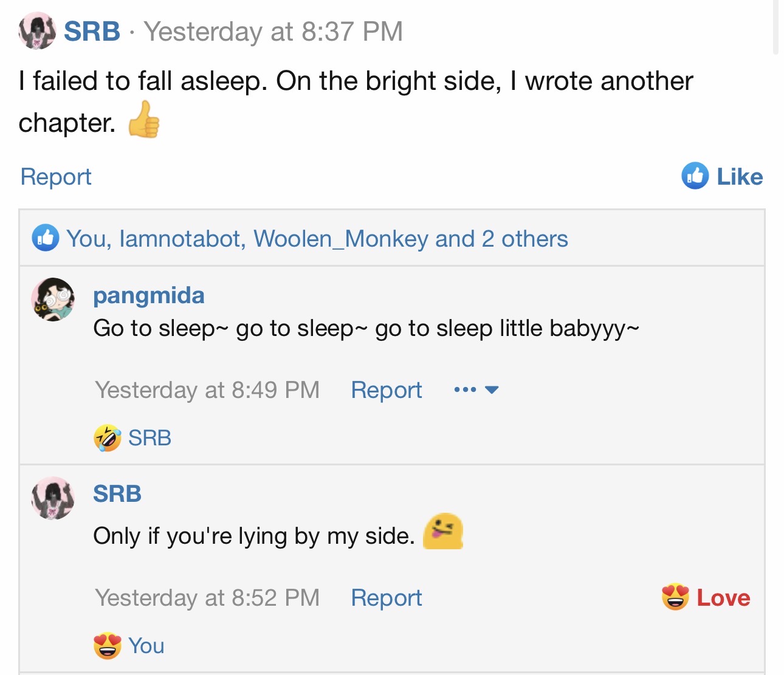Click the post timestamp Yesterday at 8:37 PM

(273, 32)
